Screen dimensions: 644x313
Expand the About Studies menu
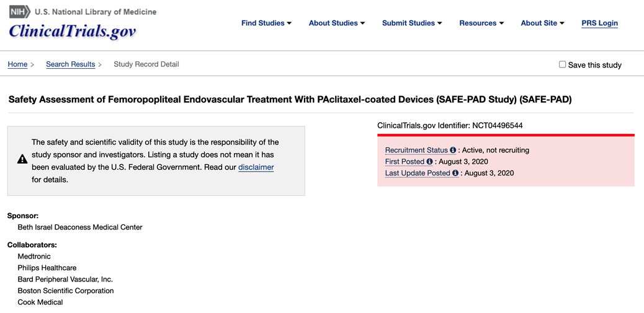(x=337, y=23)
